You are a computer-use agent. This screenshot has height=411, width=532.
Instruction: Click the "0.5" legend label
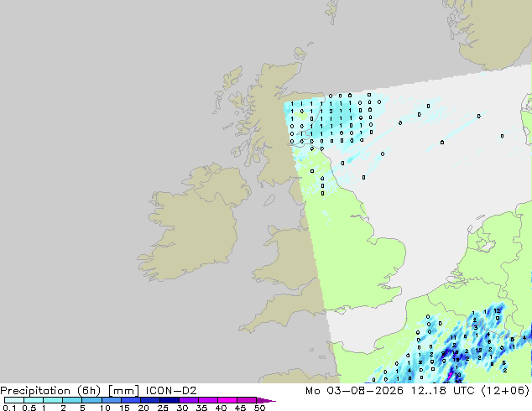point(29,408)
